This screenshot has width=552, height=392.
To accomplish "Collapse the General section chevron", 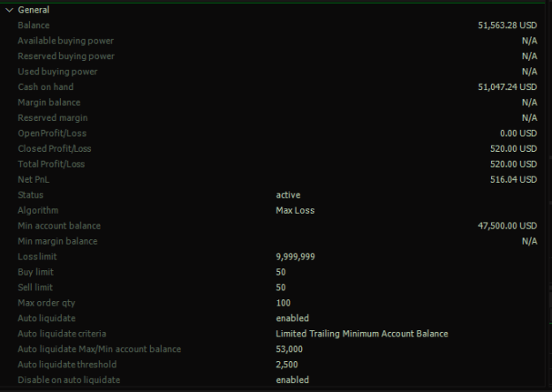I will click(x=10, y=11).
